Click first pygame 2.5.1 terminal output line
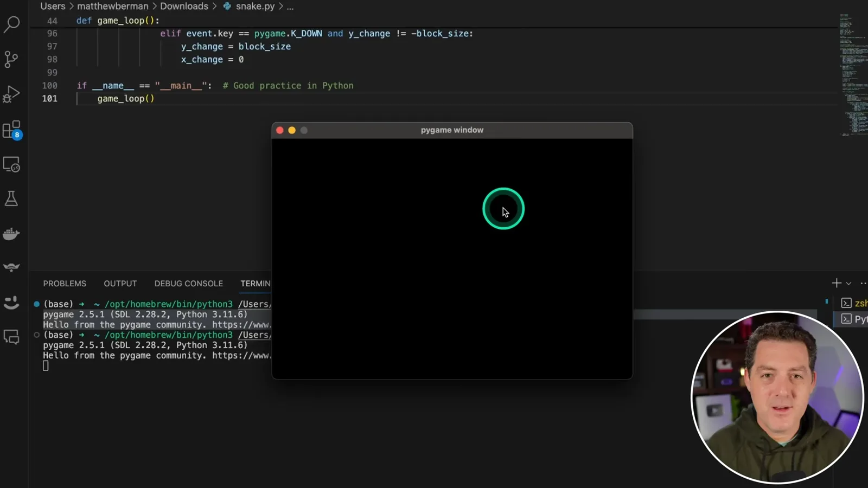The image size is (868, 488). (x=145, y=314)
